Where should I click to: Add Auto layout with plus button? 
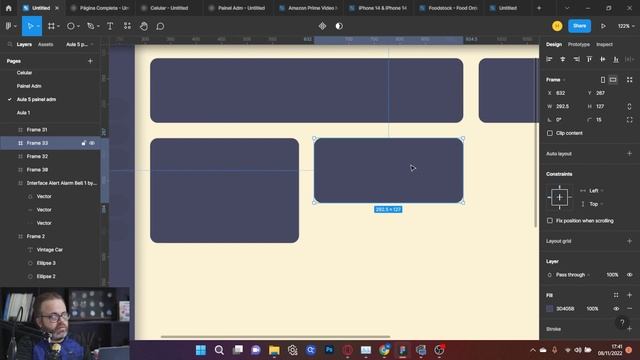point(629,153)
